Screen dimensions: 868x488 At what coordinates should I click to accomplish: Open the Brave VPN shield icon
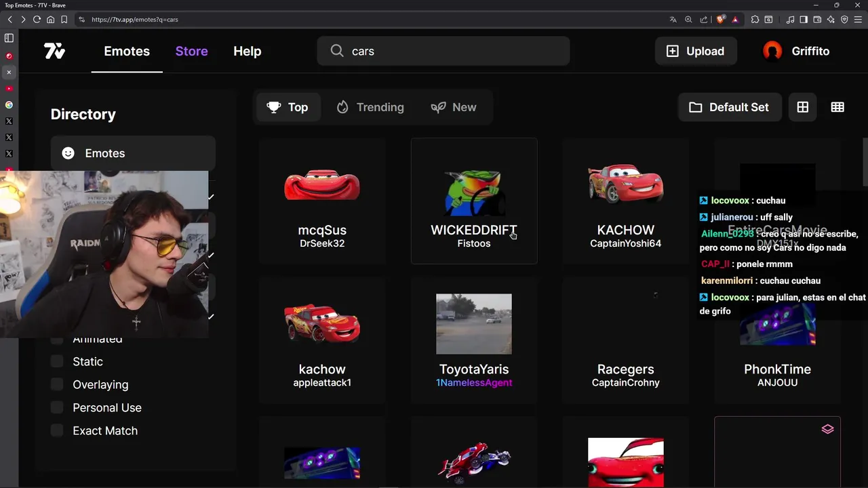(844, 20)
